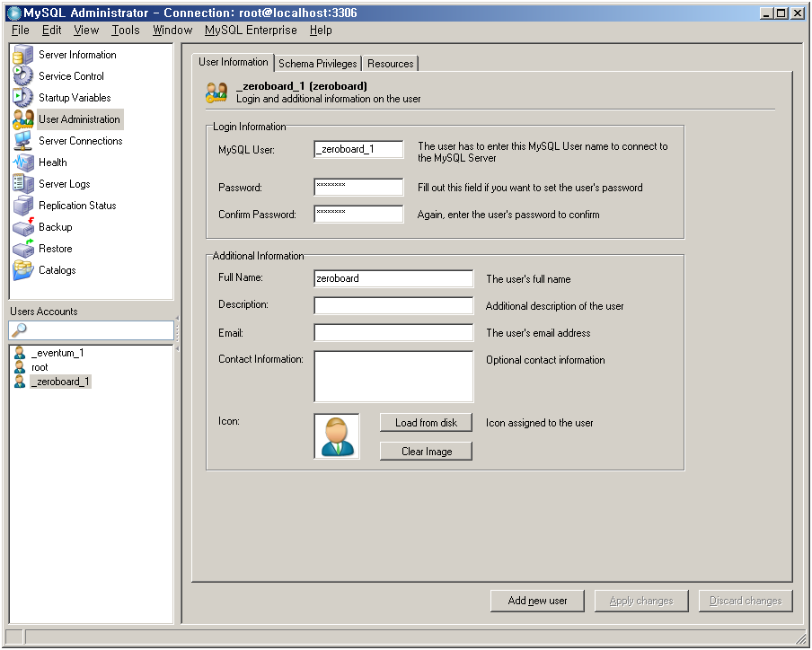The height and width of the screenshot is (650, 812).
Task: Select Health label in sidebar
Action: pyautogui.click(x=53, y=162)
